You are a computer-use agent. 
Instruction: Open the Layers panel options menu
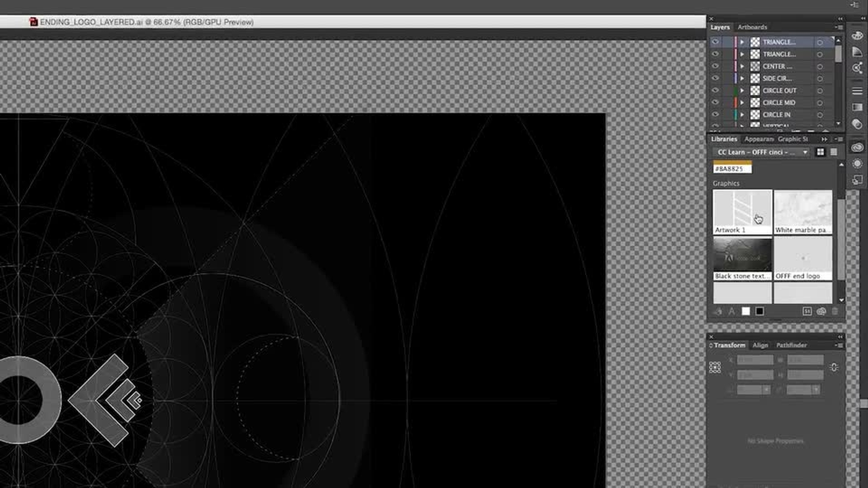pyautogui.click(x=839, y=27)
